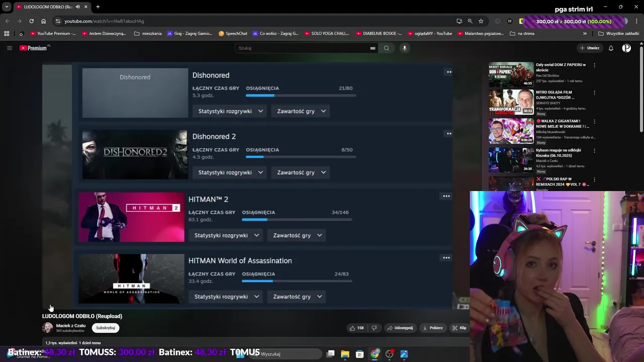Open options for WALKA Z GIGANTAMI video
This screenshot has height=362, width=644.
tap(594, 122)
